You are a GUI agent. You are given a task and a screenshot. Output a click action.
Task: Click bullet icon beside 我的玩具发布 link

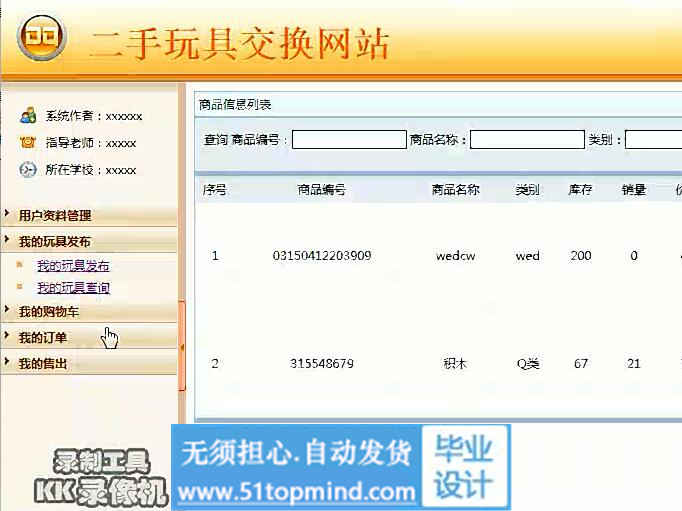click(19, 265)
